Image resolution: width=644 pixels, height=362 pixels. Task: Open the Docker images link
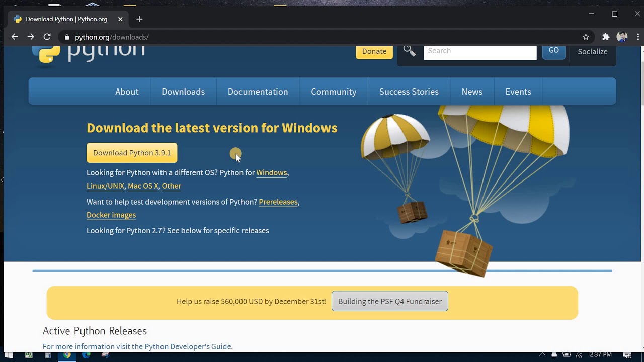(111, 215)
